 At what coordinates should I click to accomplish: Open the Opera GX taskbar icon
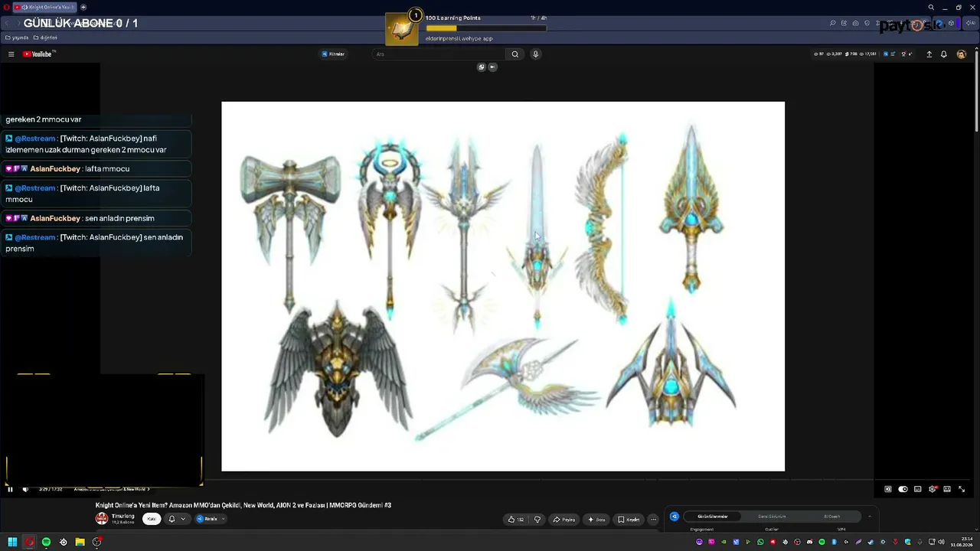pyautogui.click(x=29, y=542)
